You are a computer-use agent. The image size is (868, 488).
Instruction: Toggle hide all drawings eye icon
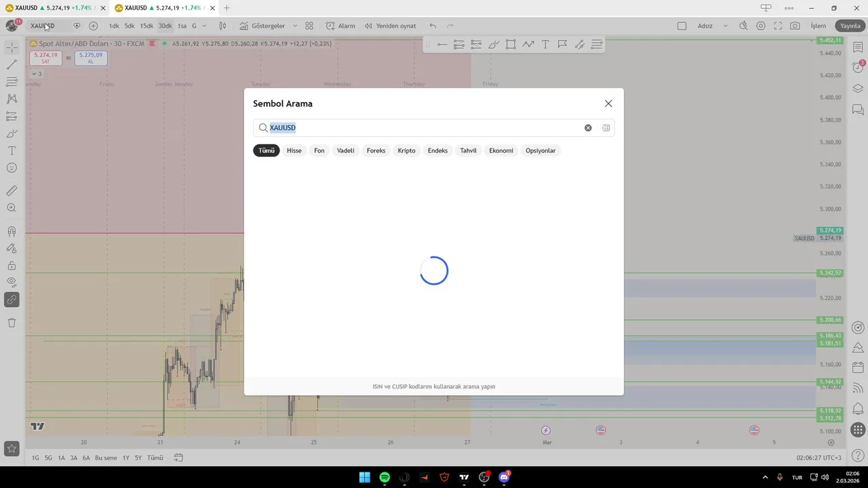click(x=12, y=282)
